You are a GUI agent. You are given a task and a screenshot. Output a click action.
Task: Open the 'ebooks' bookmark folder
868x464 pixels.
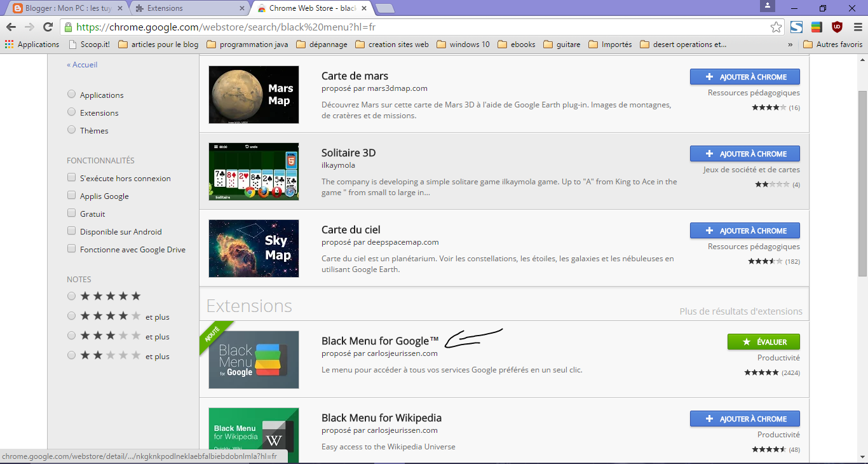517,44
